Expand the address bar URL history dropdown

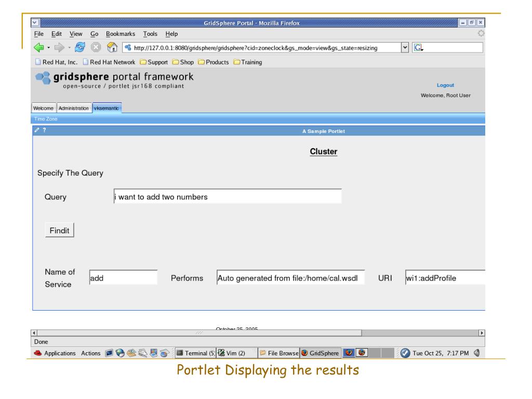point(405,47)
